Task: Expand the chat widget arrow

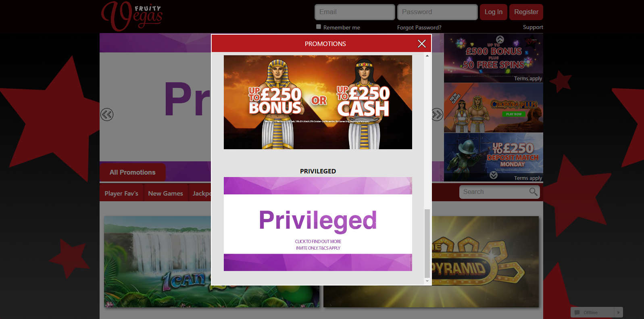Action: coord(619,313)
